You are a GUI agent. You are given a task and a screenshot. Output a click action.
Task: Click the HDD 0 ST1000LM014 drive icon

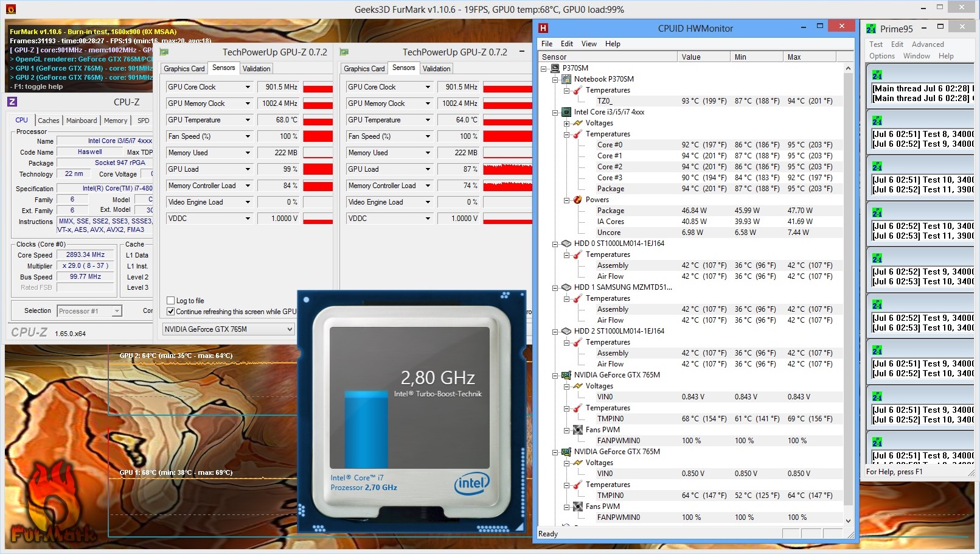pos(566,244)
